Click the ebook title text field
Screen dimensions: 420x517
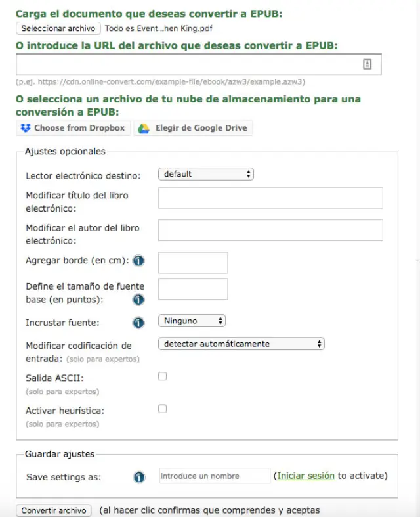(x=270, y=198)
